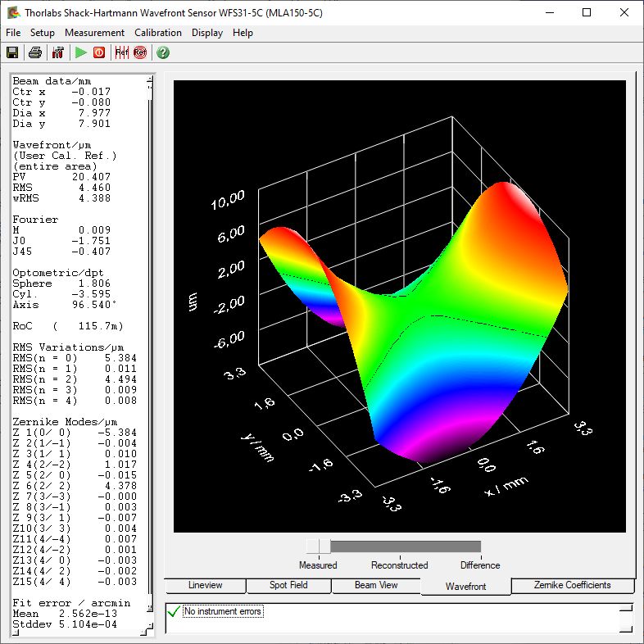
Task: Click the Ref icon with vertical lines
Action: (x=122, y=52)
